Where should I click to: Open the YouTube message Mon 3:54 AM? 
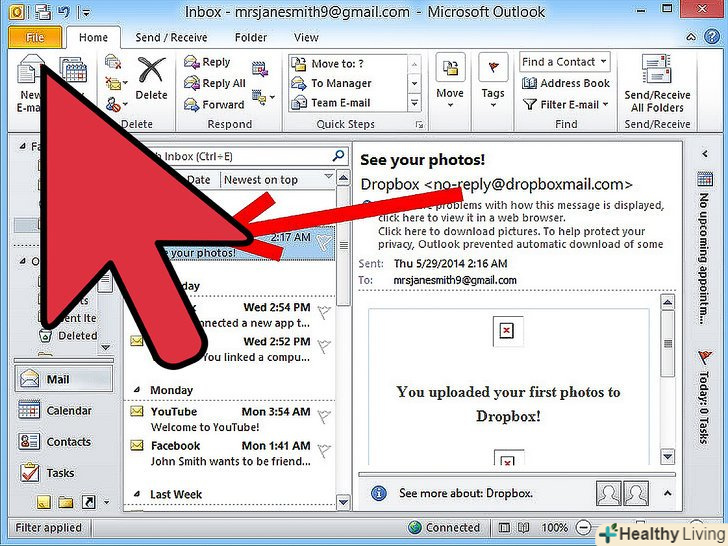230,419
